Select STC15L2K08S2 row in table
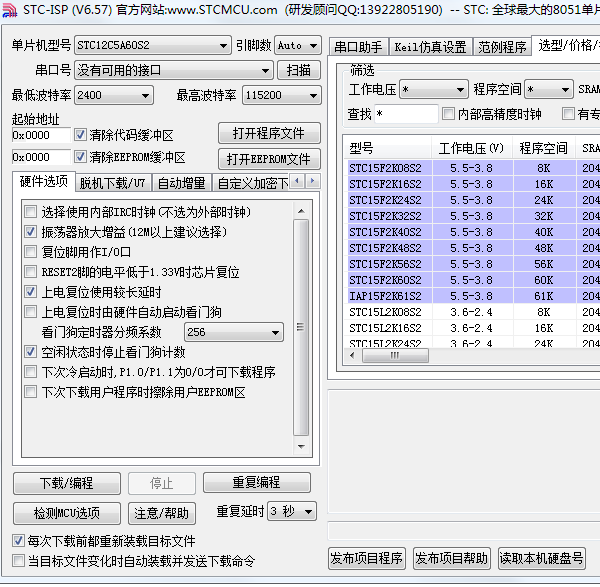Viewport: 600px width, 587px height. click(x=474, y=312)
